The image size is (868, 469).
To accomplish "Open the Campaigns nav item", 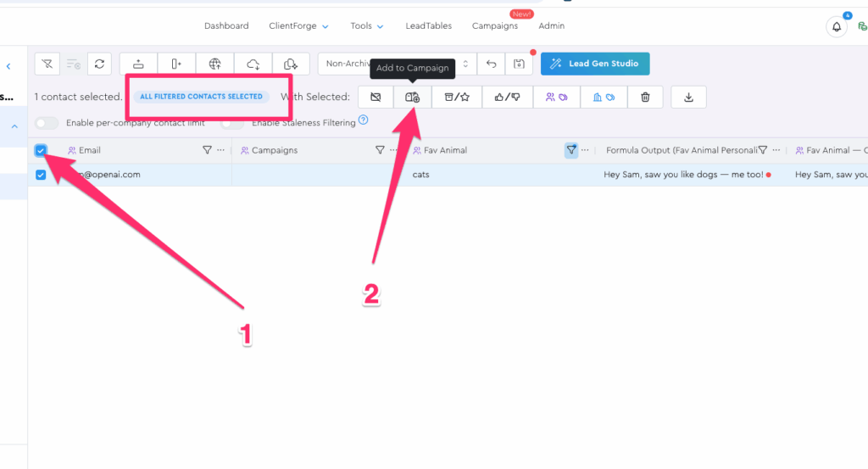I will [x=494, y=26].
